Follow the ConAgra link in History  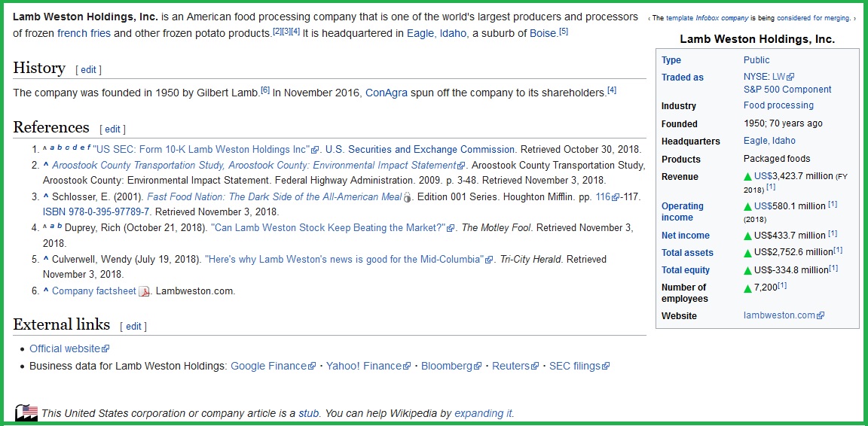(x=387, y=93)
